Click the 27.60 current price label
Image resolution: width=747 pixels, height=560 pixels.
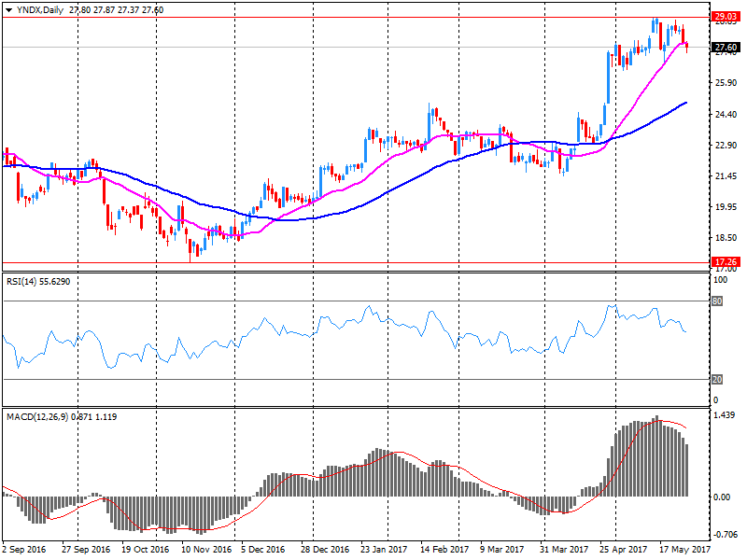coord(726,48)
